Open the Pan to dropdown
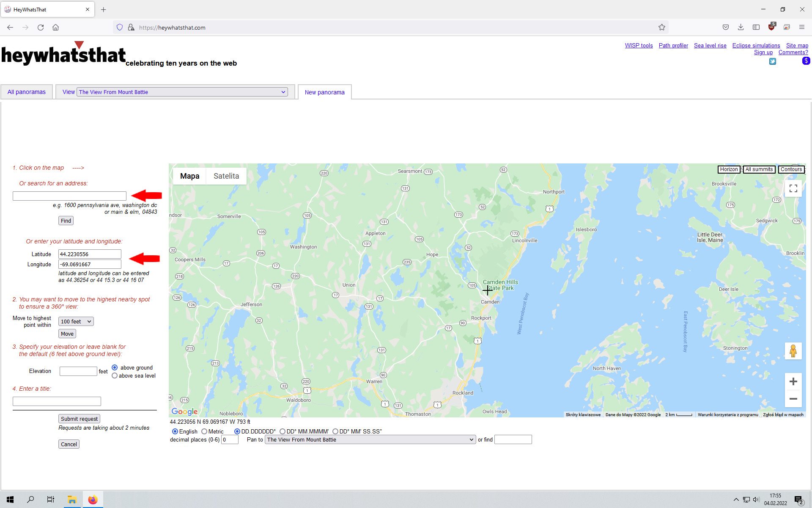812x508 pixels. click(370, 440)
